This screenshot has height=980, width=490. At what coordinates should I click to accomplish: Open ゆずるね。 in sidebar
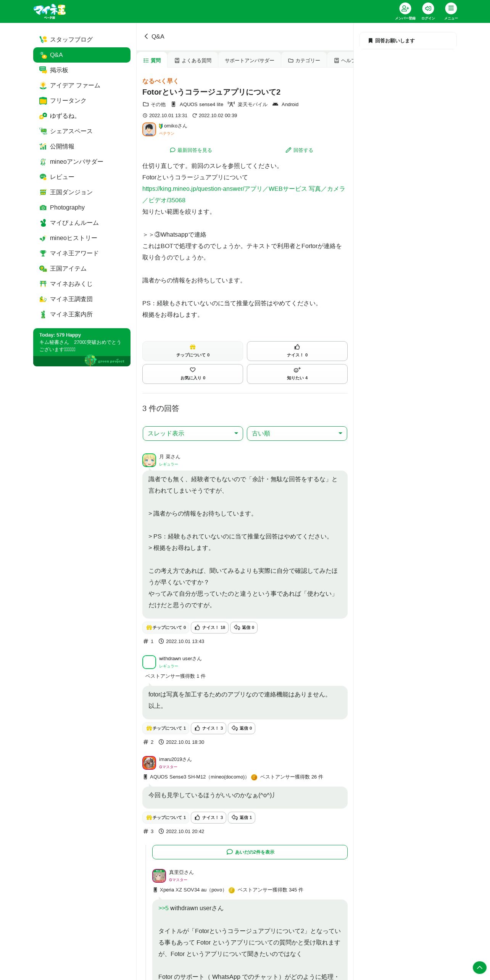[82, 116]
